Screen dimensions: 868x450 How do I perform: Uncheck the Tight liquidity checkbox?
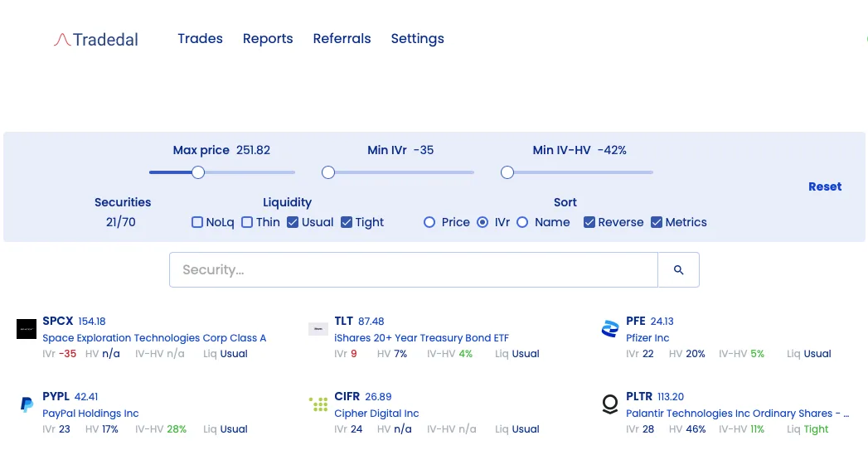pyautogui.click(x=347, y=222)
